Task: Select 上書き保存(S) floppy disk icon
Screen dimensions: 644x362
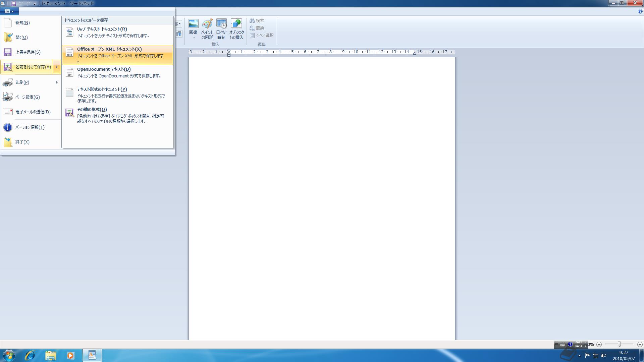Action: coord(8,52)
